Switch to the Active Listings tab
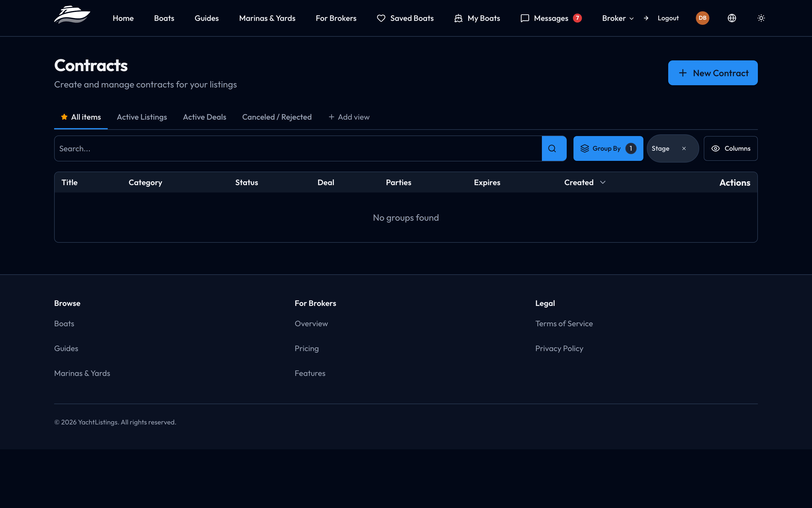 pos(142,117)
